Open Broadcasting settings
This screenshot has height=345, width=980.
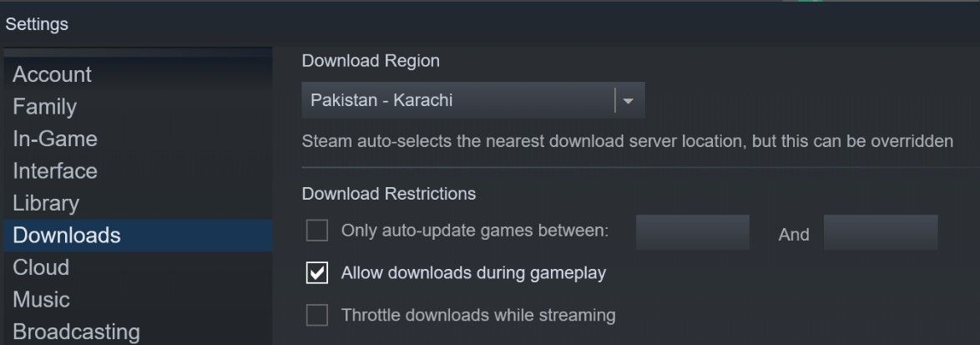tap(76, 332)
